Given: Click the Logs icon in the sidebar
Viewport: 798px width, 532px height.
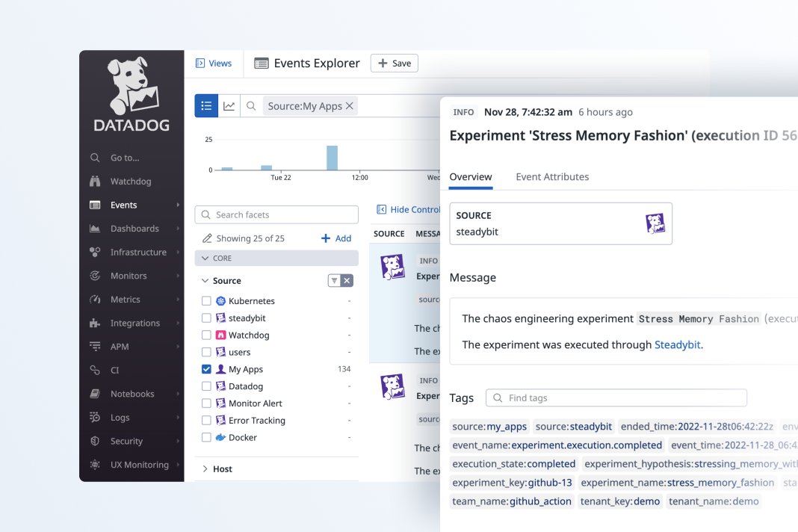Looking at the screenshot, I should coord(95,418).
